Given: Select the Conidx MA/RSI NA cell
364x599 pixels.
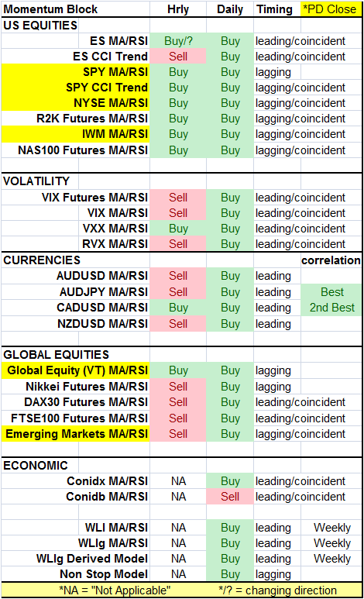Looking at the screenshot, I should coord(178,480).
